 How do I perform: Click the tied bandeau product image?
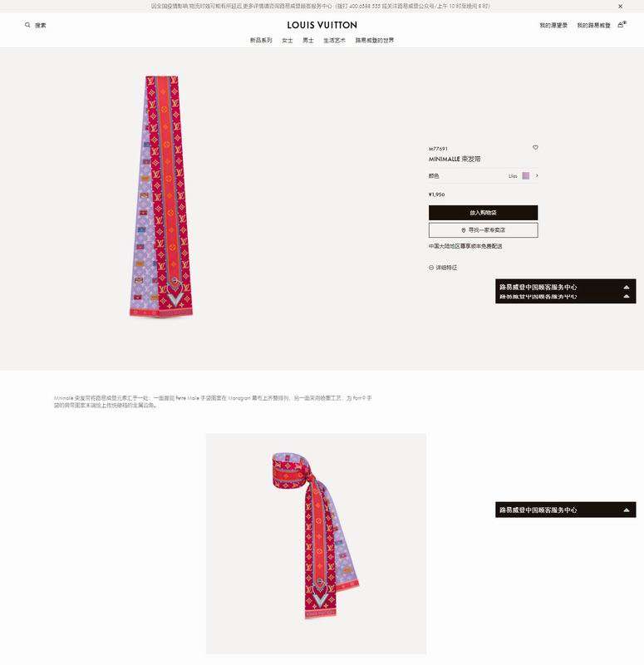coord(316,544)
